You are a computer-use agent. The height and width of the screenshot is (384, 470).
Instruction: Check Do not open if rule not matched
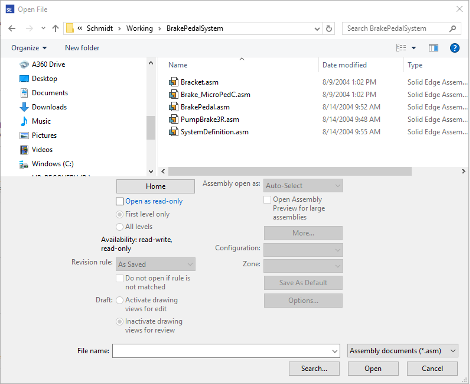point(120,278)
